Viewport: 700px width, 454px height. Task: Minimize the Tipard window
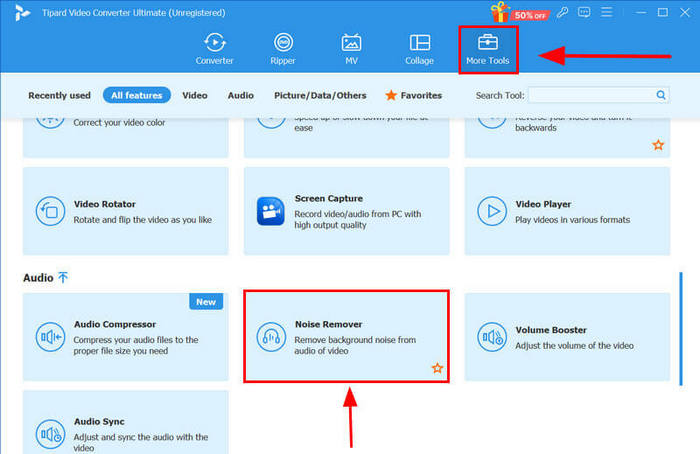(641, 12)
